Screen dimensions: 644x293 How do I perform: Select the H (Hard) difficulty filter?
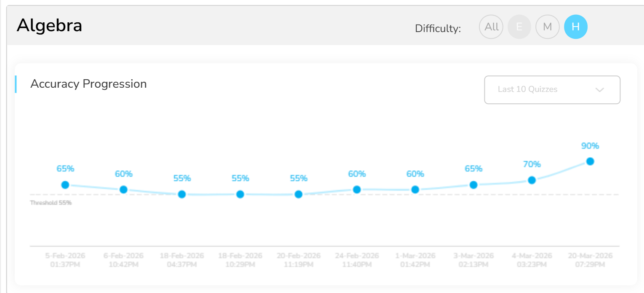(576, 27)
